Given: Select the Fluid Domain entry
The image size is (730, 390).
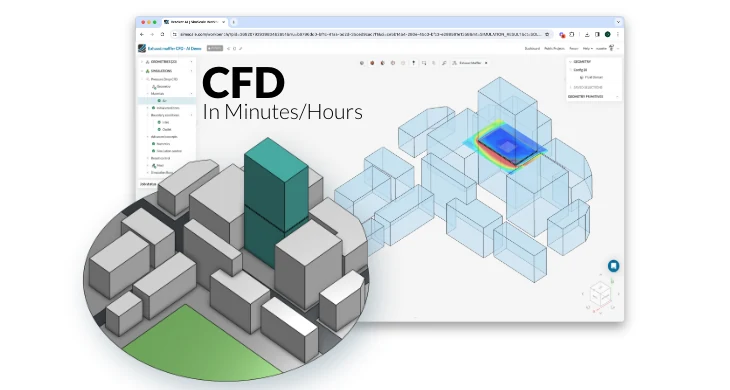Looking at the screenshot, I should point(594,77).
